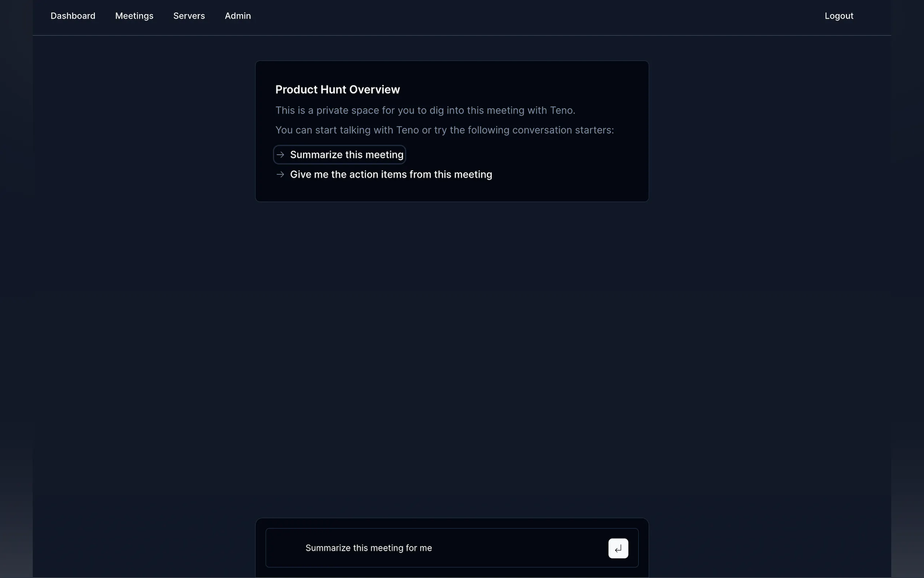Select Give me the action items starter

coord(391,175)
